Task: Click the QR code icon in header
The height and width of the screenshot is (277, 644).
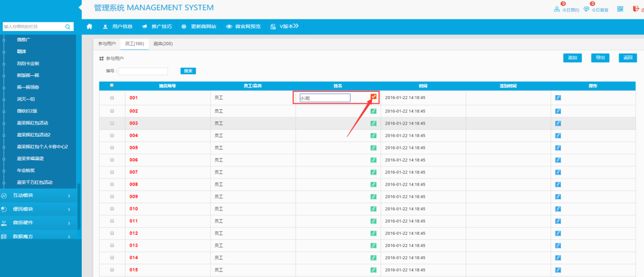Action: tap(620, 9)
